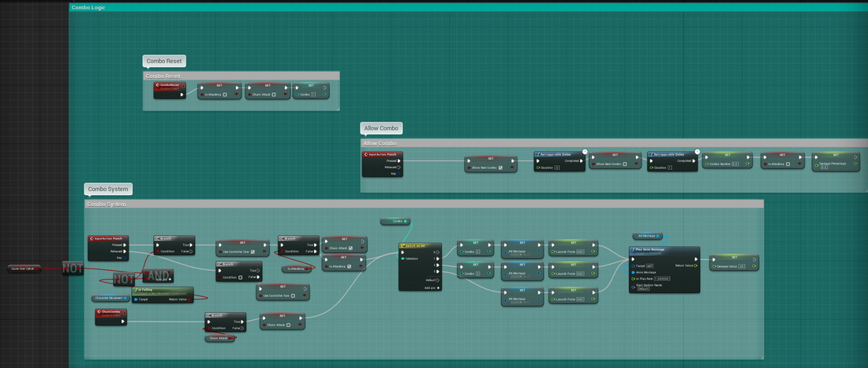Toggle Allow Next Combo checkbox in first SET
Image resolution: width=868 pixels, height=368 pixels.
[499, 167]
